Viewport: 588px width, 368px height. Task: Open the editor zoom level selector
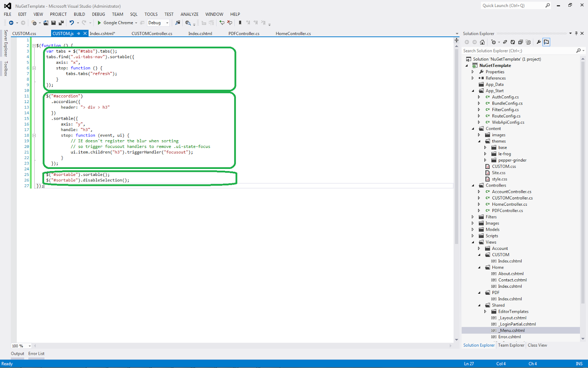(20, 346)
